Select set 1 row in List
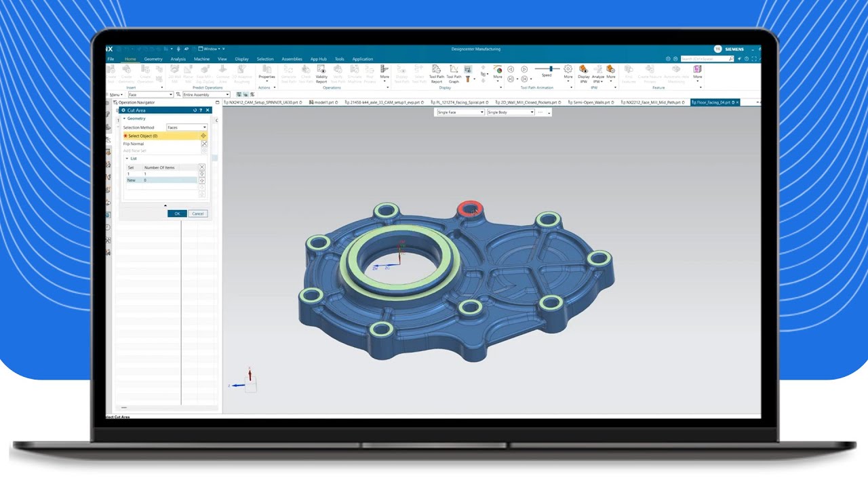The image size is (868, 488). click(161, 174)
